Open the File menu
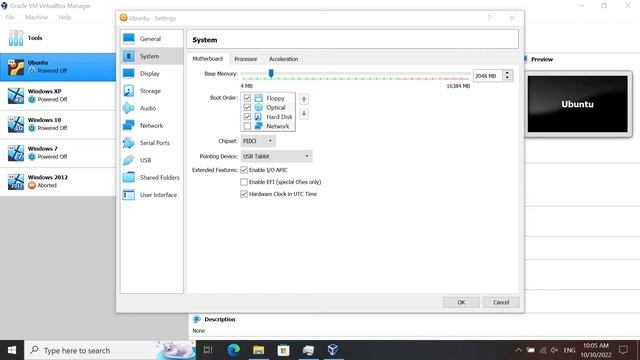 [10, 17]
